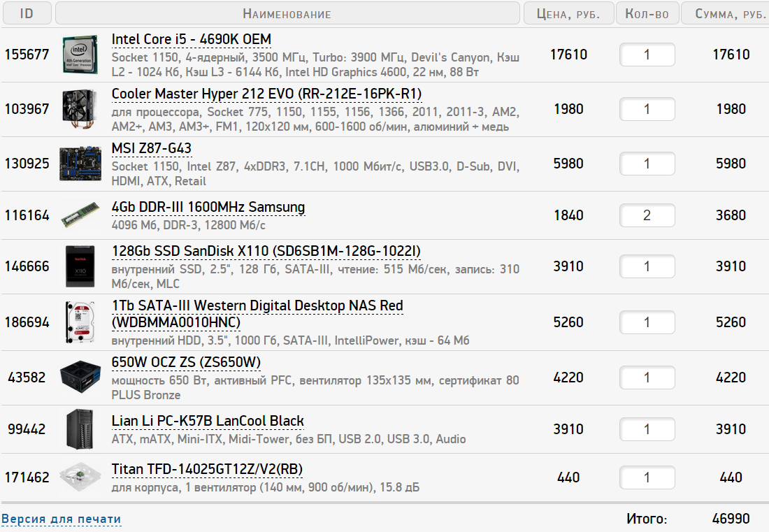Click the MSI Z87-G43 motherboard image

click(80, 164)
